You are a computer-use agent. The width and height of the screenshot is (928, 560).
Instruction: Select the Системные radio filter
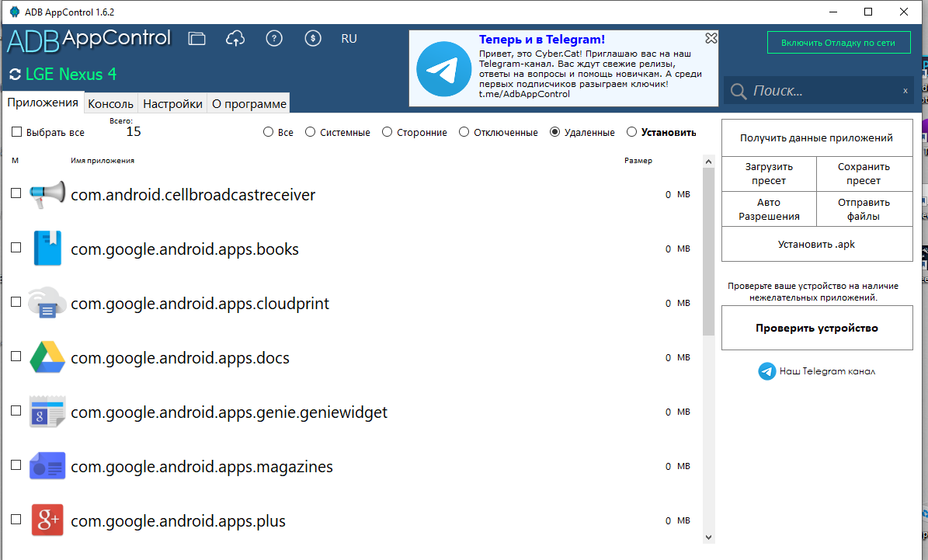310,132
